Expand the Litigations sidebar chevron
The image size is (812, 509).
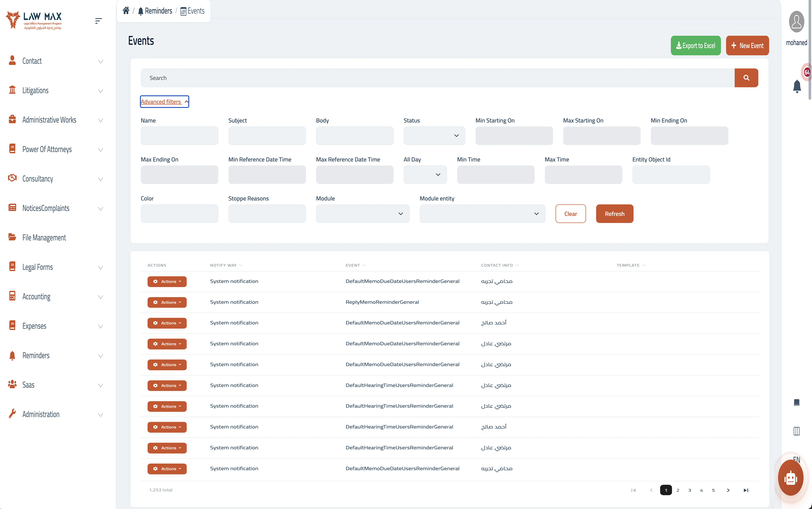pos(100,91)
